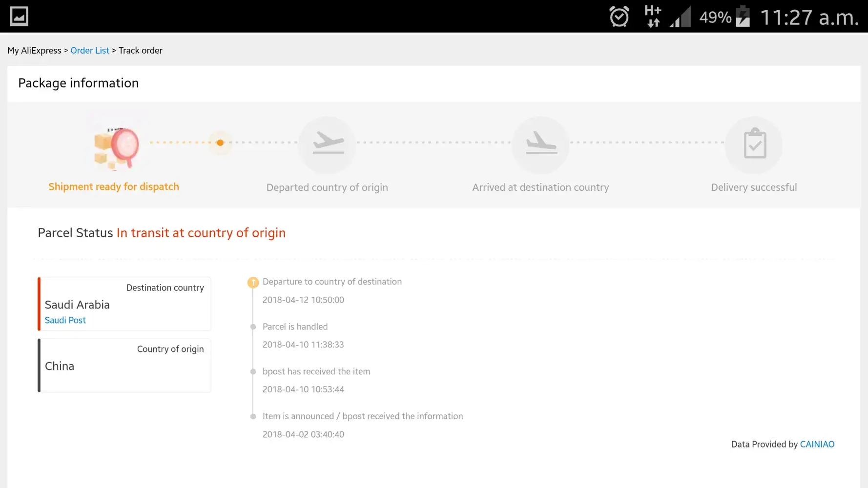868x488 pixels.
Task: Tap the H+ mobile data indicator
Action: 653,16
